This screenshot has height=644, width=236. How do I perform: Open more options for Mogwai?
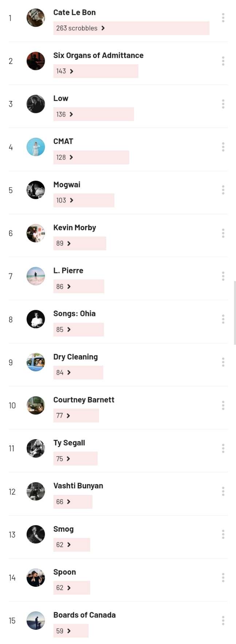(x=223, y=190)
